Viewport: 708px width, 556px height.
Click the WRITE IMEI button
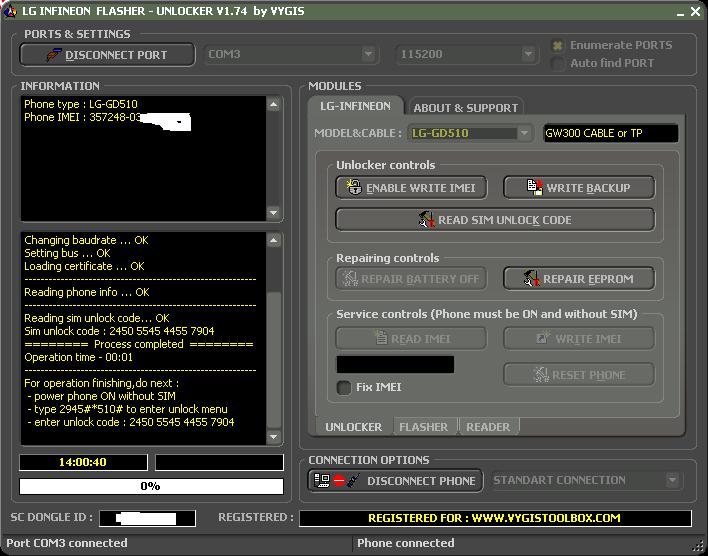[579, 338]
